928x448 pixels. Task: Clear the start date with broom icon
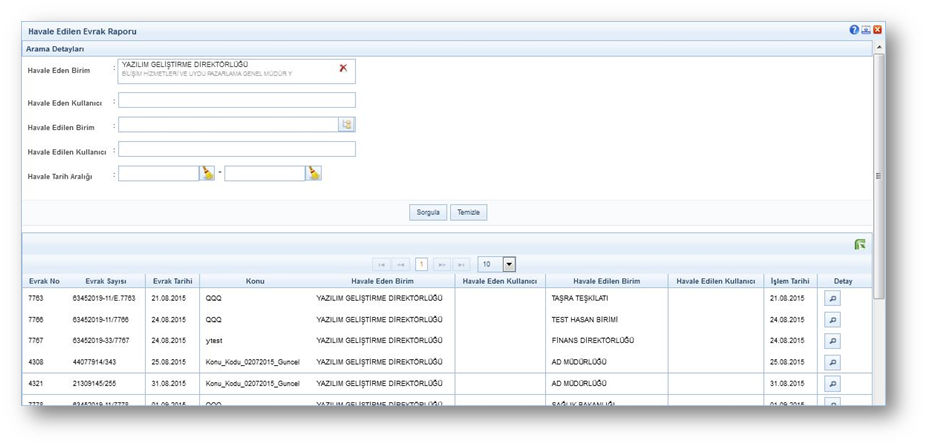point(207,173)
